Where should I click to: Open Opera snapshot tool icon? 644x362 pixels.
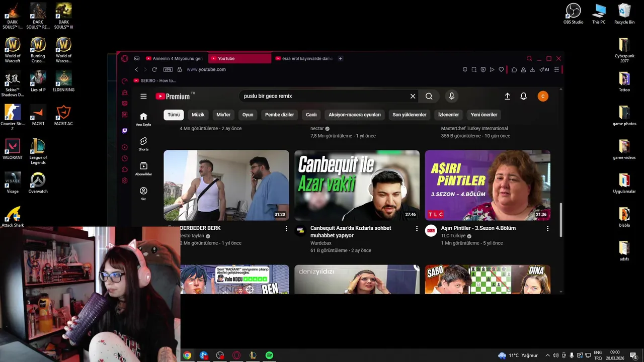[474, 69]
